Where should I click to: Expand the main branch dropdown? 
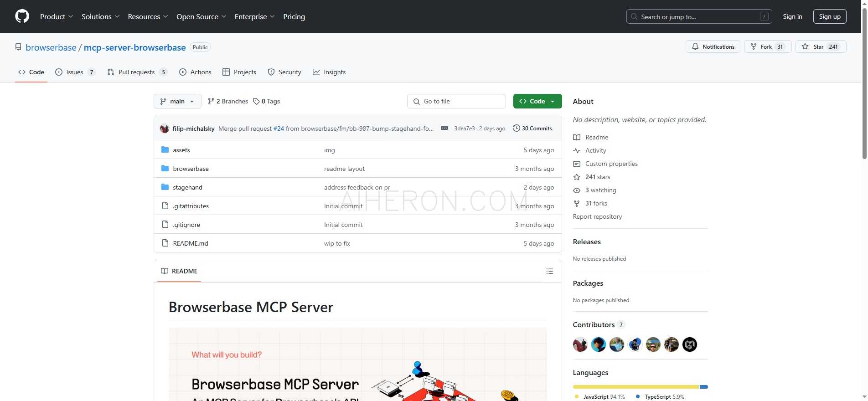pyautogui.click(x=177, y=101)
